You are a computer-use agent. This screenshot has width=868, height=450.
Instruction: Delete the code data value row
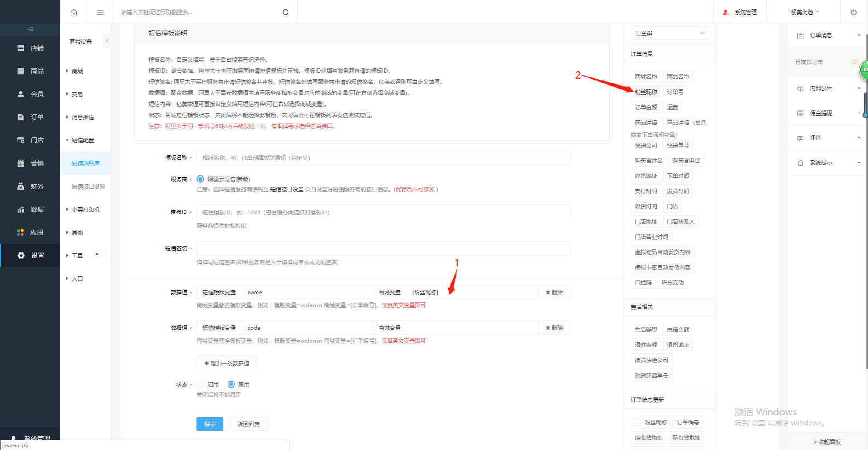tap(554, 328)
